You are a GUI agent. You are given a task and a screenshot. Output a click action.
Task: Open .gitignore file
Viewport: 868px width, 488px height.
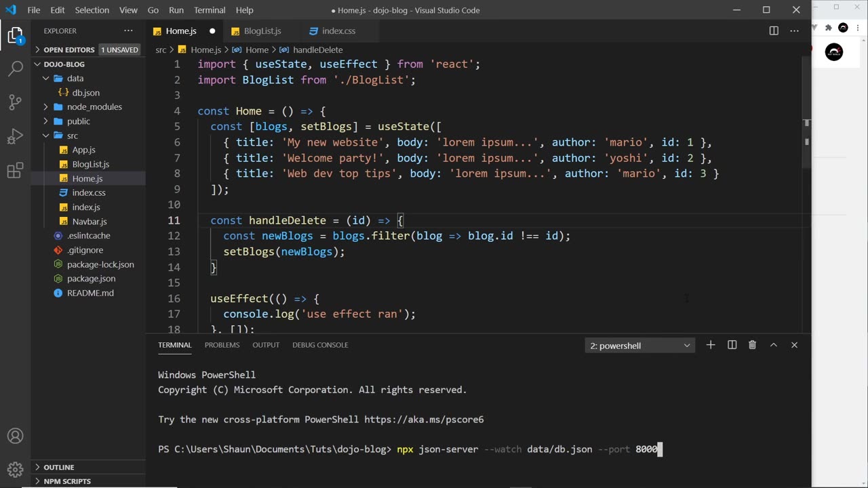pyautogui.click(x=88, y=250)
